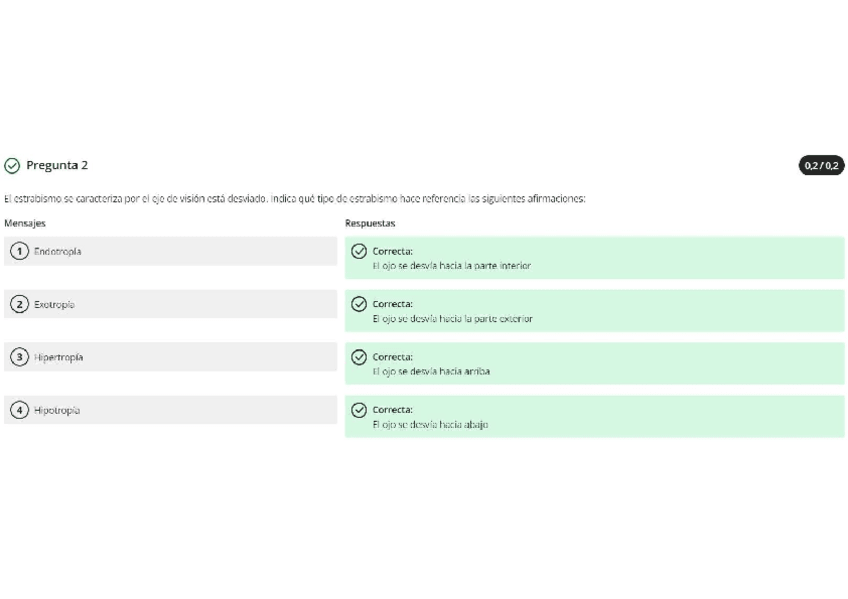Viewport: 848px width, 599px height.
Task: Click the check icon on the 'parte exterior' answer
Action: 359,305
